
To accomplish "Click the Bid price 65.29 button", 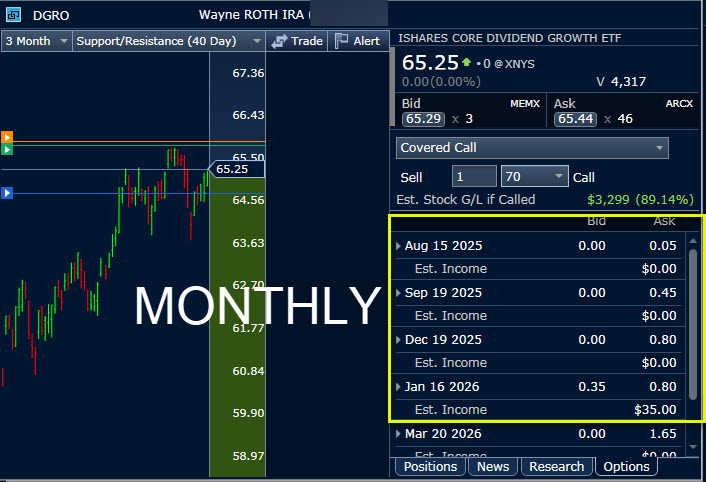I will tap(422, 119).
